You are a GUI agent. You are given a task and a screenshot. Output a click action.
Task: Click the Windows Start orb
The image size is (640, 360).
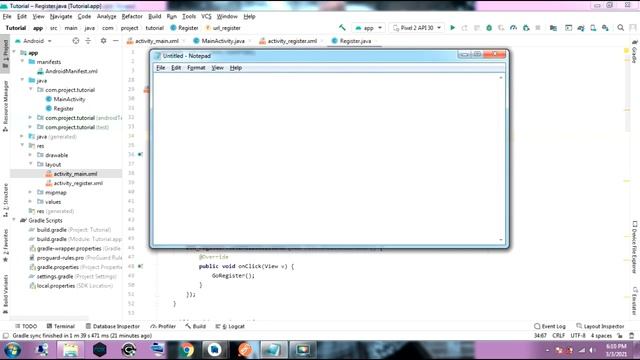[x=13, y=350]
